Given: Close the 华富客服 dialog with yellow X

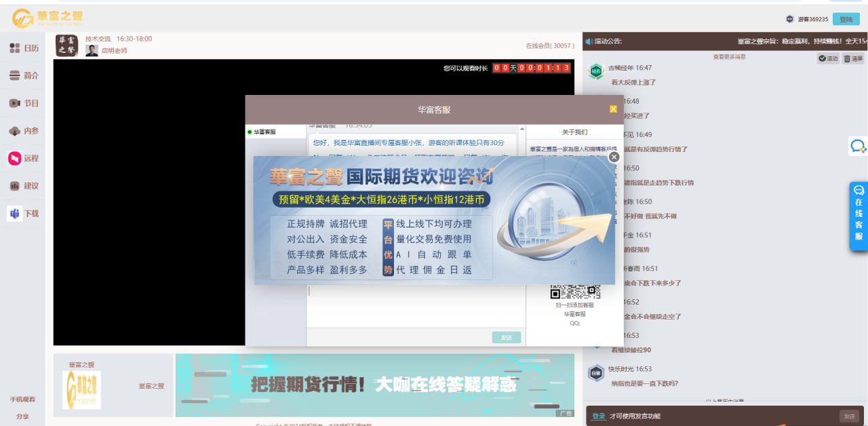Looking at the screenshot, I should tap(613, 109).
